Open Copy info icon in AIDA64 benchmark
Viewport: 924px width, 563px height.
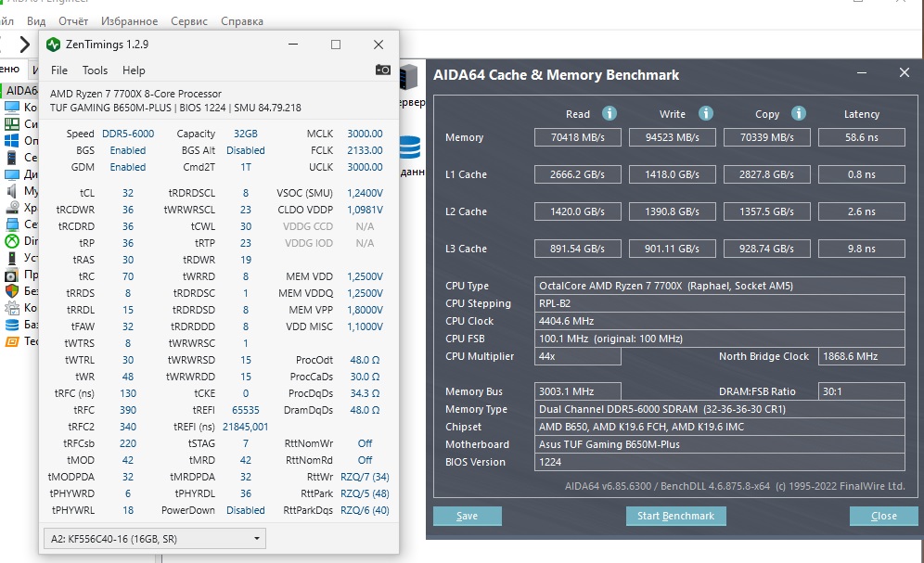pyautogui.click(x=799, y=113)
